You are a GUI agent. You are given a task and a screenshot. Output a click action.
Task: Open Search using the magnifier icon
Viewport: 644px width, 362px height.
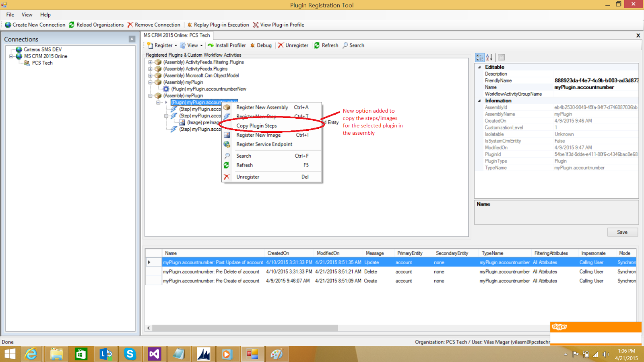[345, 45]
